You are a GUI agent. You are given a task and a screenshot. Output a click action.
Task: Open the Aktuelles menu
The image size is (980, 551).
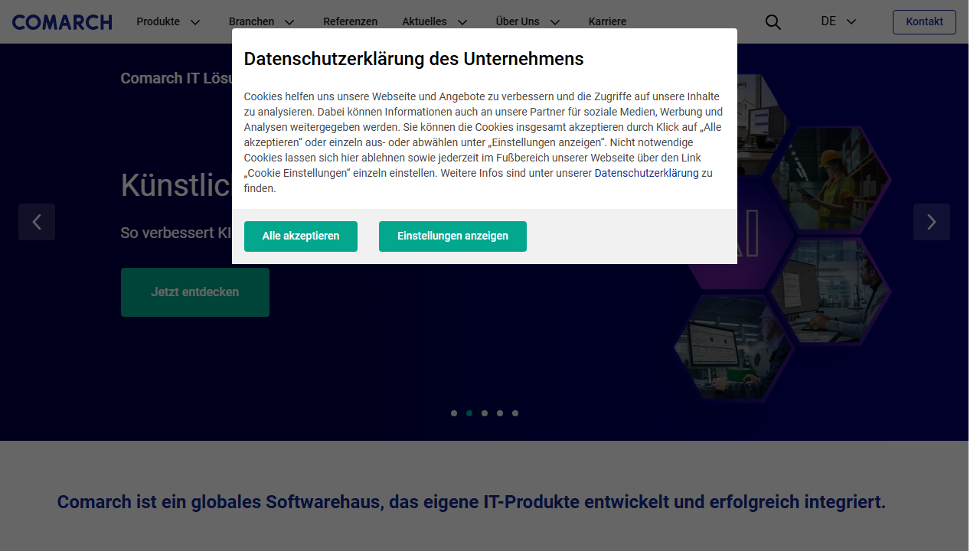[x=424, y=21]
